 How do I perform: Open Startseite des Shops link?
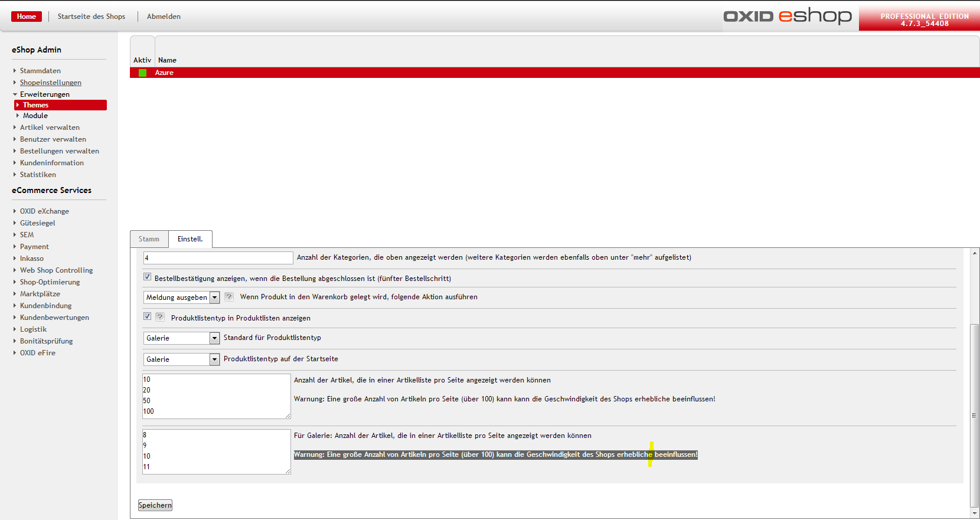tap(92, 17)
